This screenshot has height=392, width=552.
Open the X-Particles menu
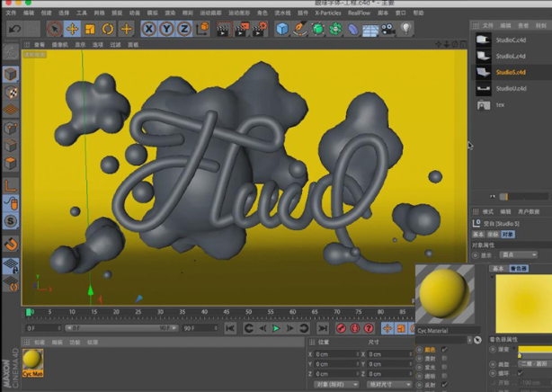click(328, 13)
